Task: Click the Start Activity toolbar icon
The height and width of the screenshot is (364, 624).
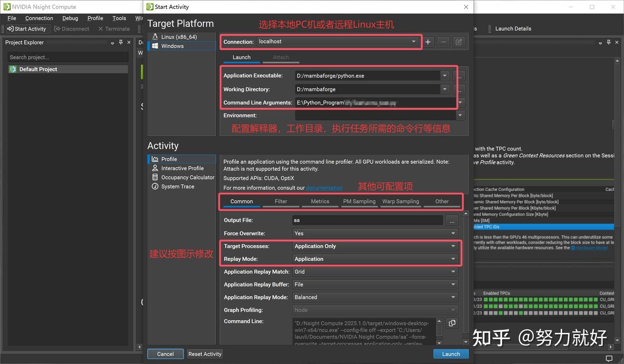Action: click(27, 29)
